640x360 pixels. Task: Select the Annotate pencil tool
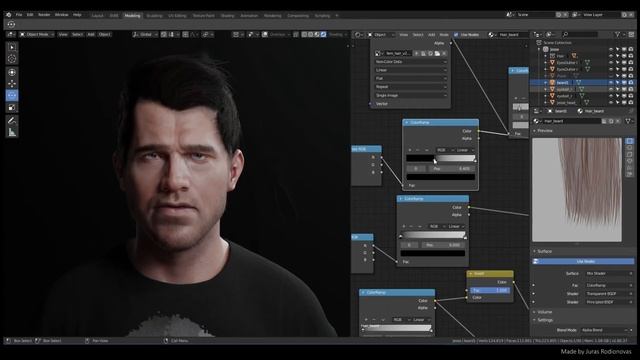pyautogui.click(x=12, y=120)
